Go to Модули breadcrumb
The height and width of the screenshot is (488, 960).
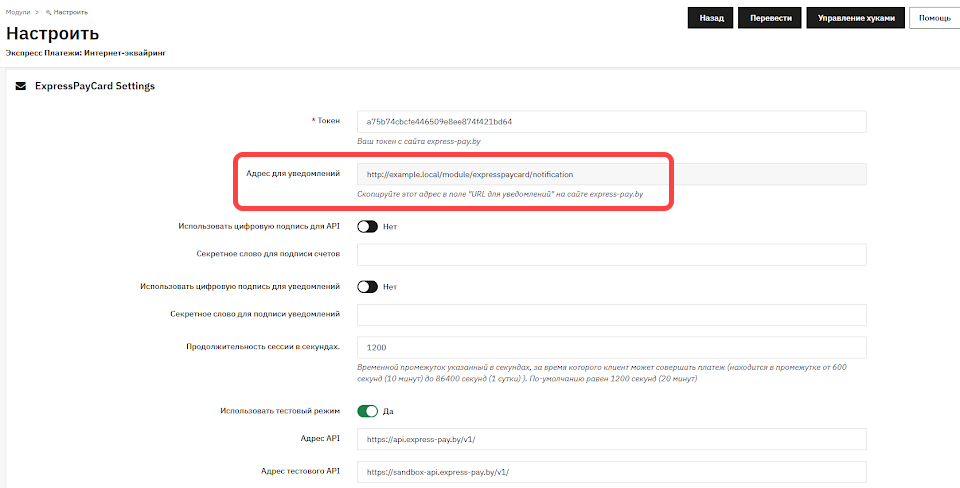tap(18, 12)
